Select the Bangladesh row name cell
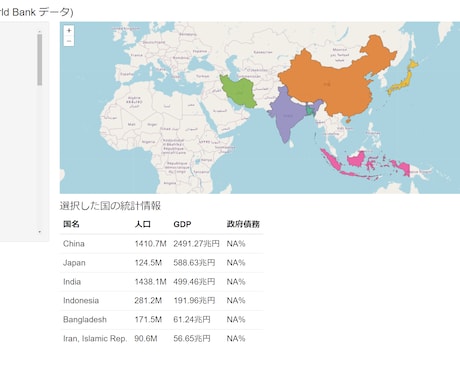The height and width of the screenshot is (380, 460). tap(85, 320)
